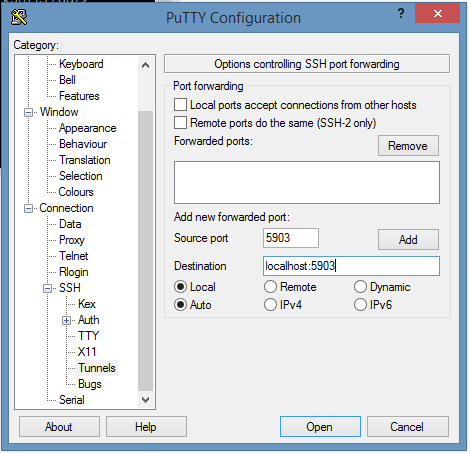This screenshot has height=453, width=470.
Task: Click the Source port input field
Action: tap(291, 238)
